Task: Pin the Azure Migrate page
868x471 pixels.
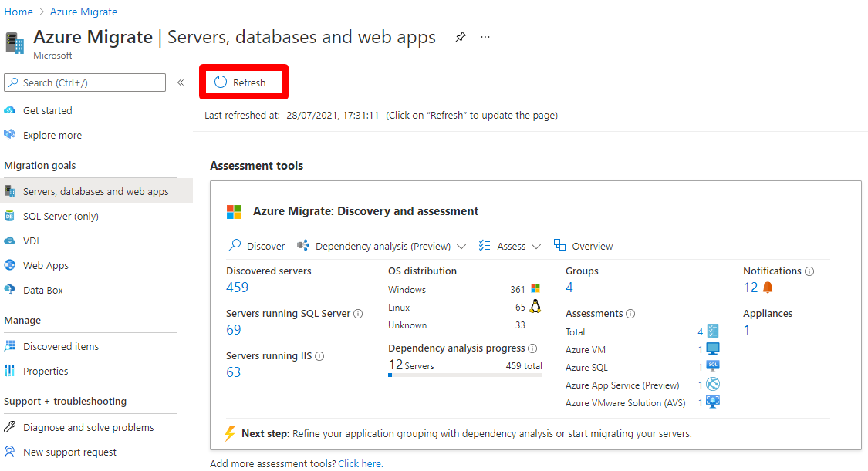Action: (460, 37)
